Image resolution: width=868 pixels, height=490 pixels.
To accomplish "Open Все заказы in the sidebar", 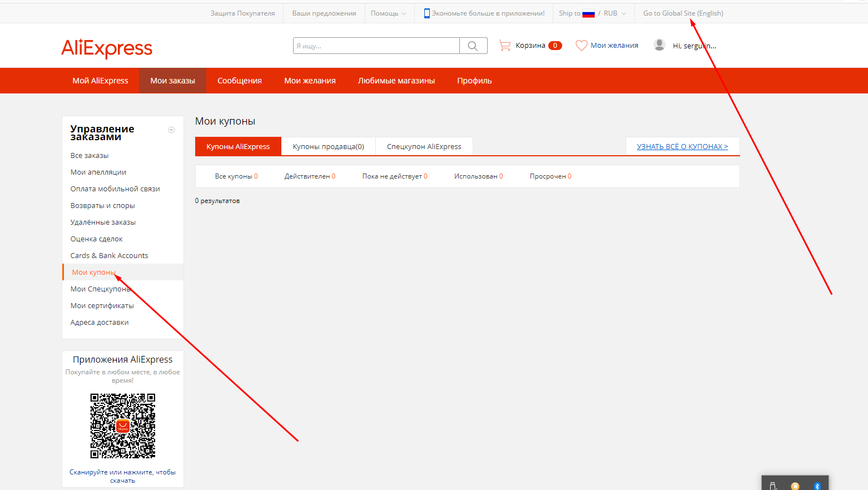I will click(x=90, y=156).
